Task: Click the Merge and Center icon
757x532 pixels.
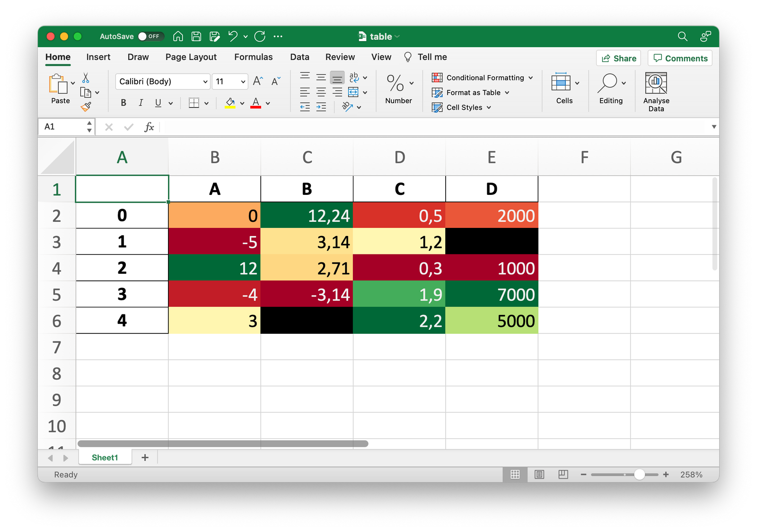Action: click(x=354, y=92)
